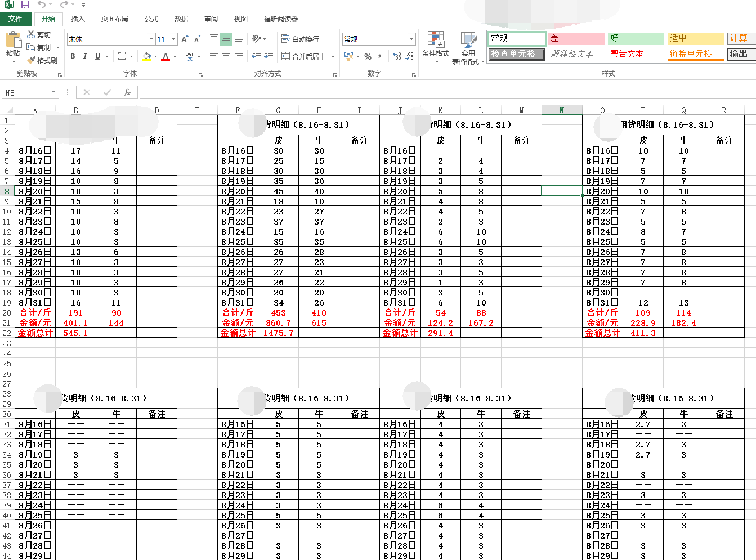This screenshot has height=560, width=756.
Task: Click the decrease decimal icon
Action: [410, 56]
